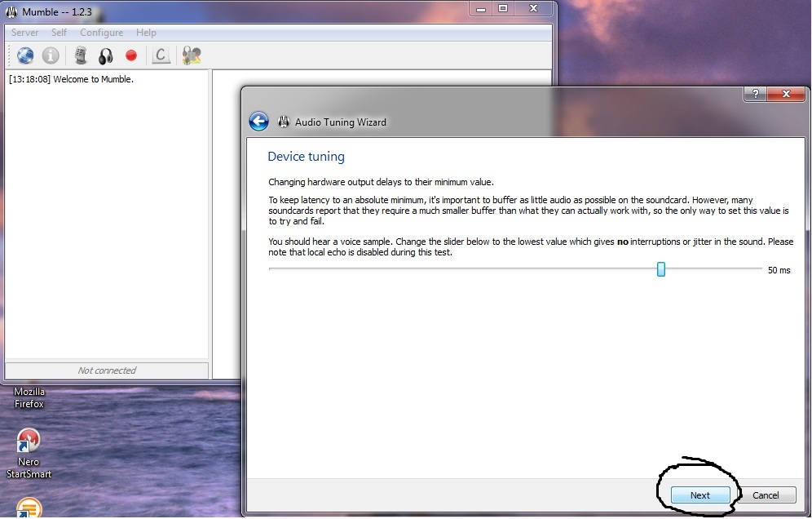Image resolution: width=812 pixels, height=519 pixels.
Task: Click the Mumble icon in wizard title
Action: 283,122
